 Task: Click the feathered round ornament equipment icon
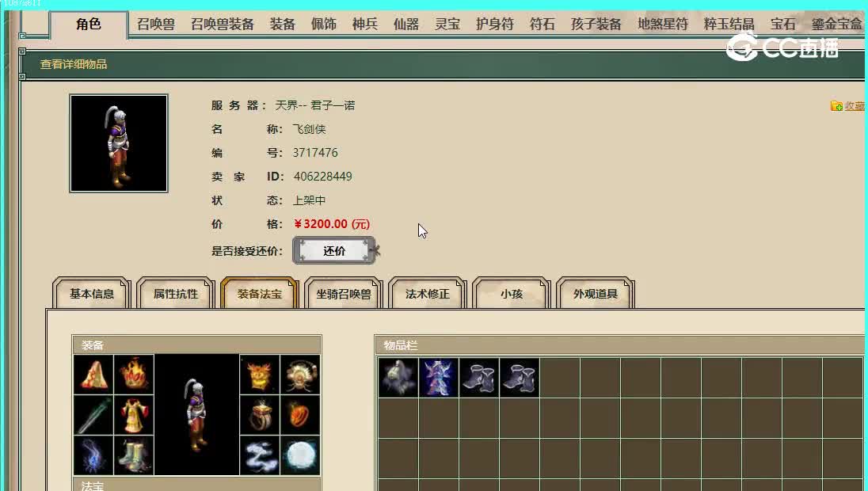(300, 375)
